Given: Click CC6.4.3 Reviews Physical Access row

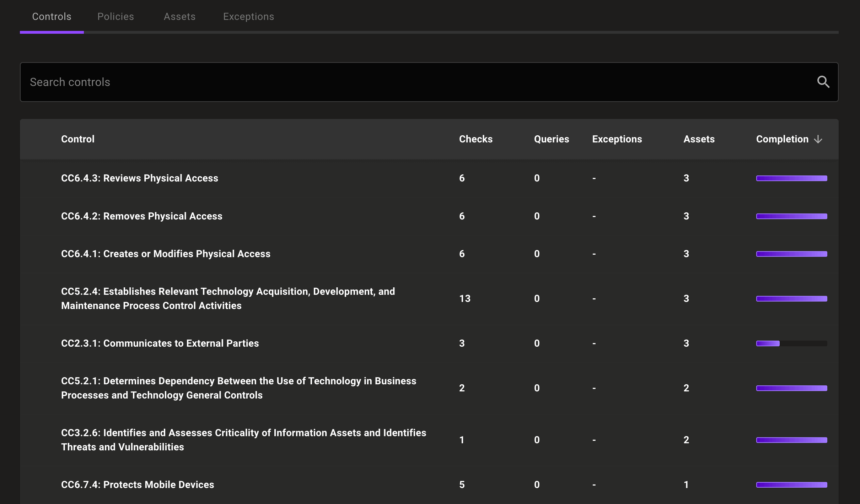Looking at the screenshot, I should coord(429,178).
